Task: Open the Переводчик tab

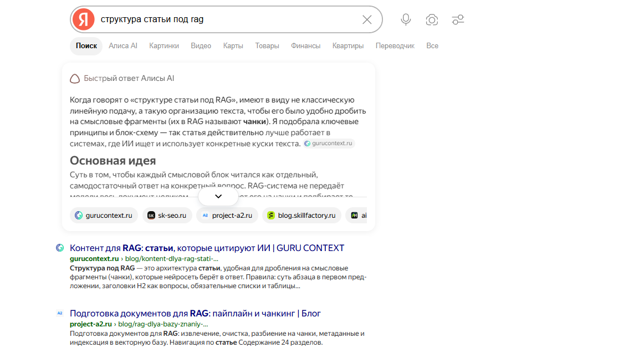Action: (395, 46)
